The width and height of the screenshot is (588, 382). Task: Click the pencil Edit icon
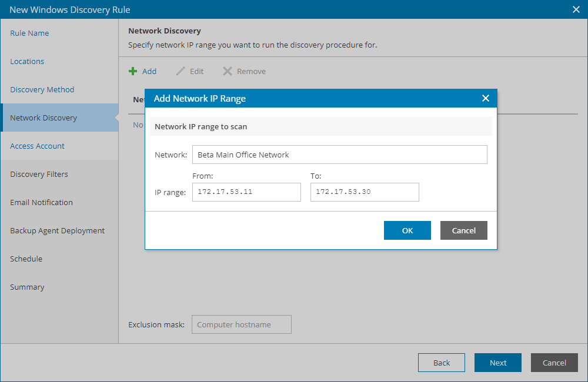pyautogui.click(x=181, y=72)
